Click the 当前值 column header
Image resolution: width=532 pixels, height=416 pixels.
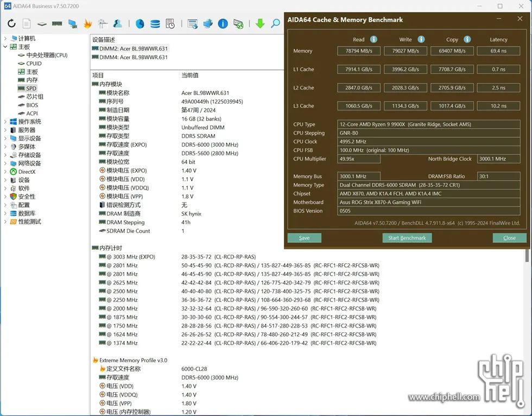point(189,75)
